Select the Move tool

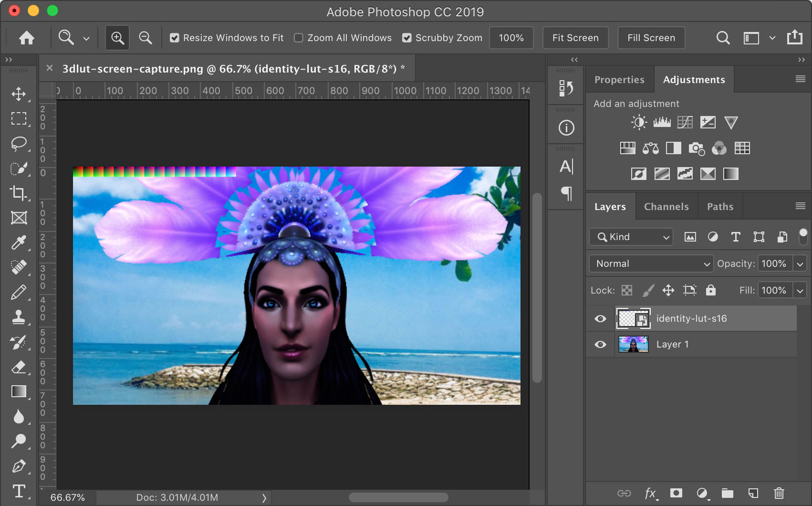point(19,94)
